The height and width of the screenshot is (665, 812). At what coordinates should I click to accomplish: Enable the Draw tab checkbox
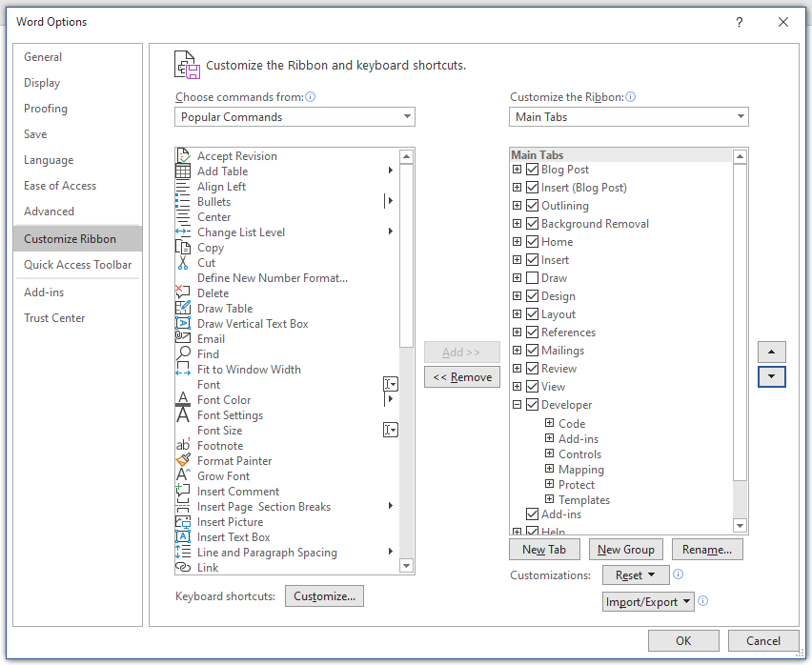[532, 278]
